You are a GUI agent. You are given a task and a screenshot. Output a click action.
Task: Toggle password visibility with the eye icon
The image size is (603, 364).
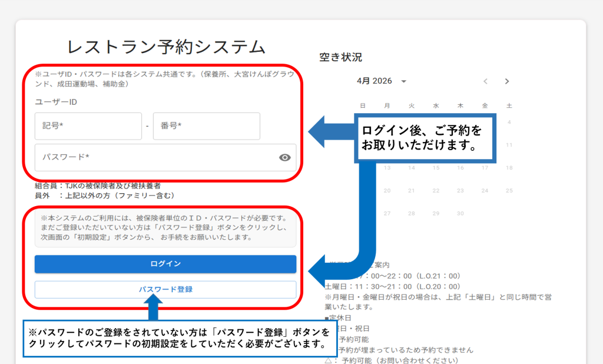coord(285,157)
